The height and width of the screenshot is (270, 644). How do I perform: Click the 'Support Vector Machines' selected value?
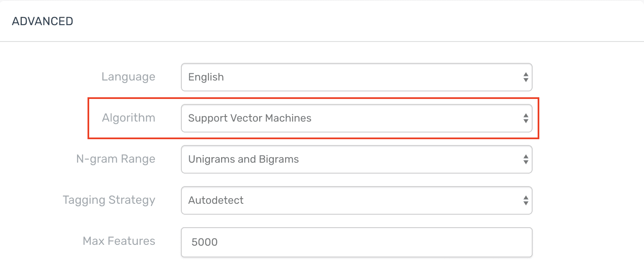coord(250,118)
